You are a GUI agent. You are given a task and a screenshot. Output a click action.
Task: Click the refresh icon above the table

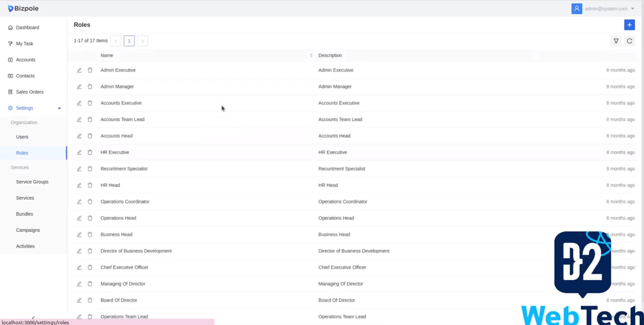click(629, 41)
